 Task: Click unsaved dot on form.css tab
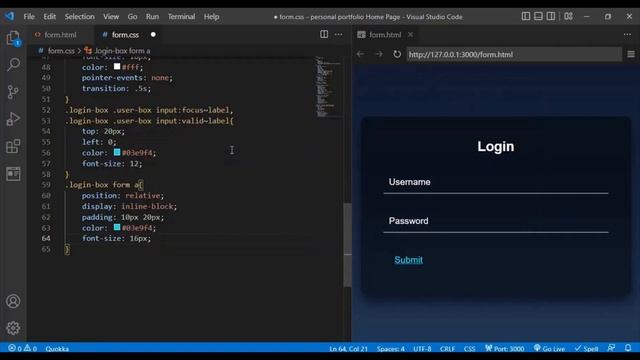click(153, 35)
